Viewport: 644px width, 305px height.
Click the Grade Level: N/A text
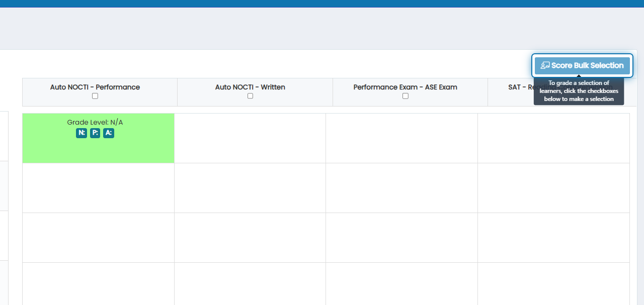pos(95,122)
